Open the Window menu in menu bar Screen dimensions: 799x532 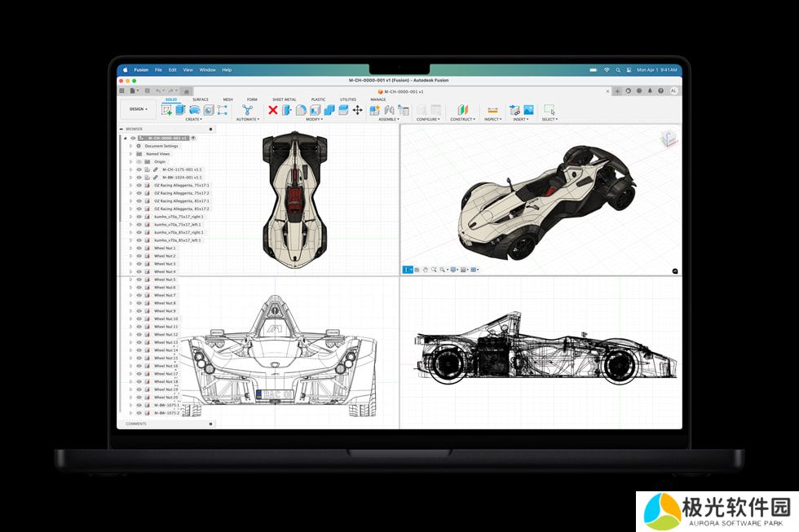pos(207,70)
